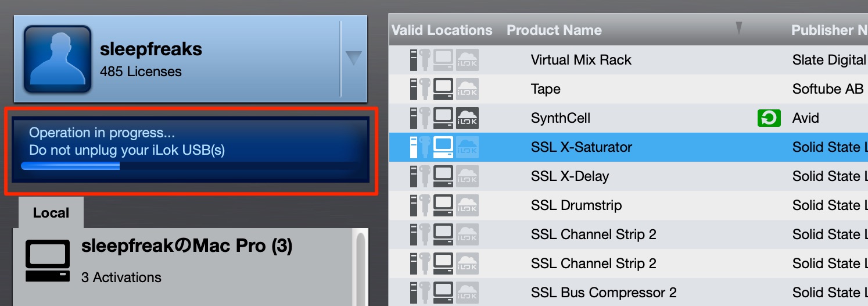Click the Mac Pro computer icon
The image size is (868, 306).
pyautogui.click(x=48, y=261)
